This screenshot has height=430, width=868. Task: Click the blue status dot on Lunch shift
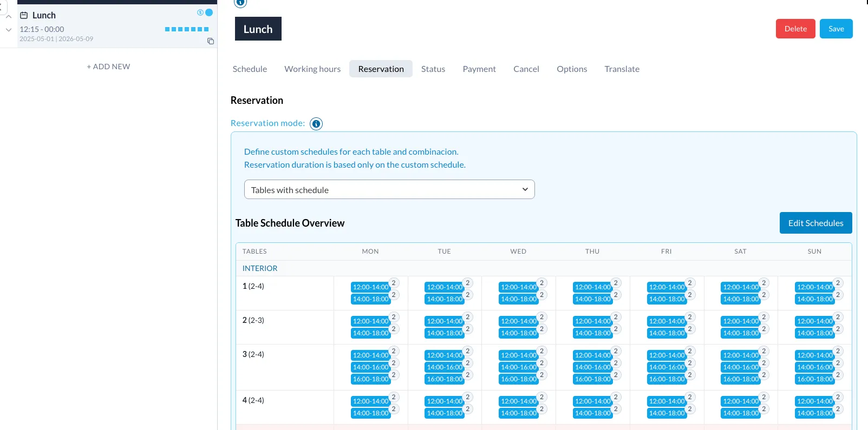209,12
